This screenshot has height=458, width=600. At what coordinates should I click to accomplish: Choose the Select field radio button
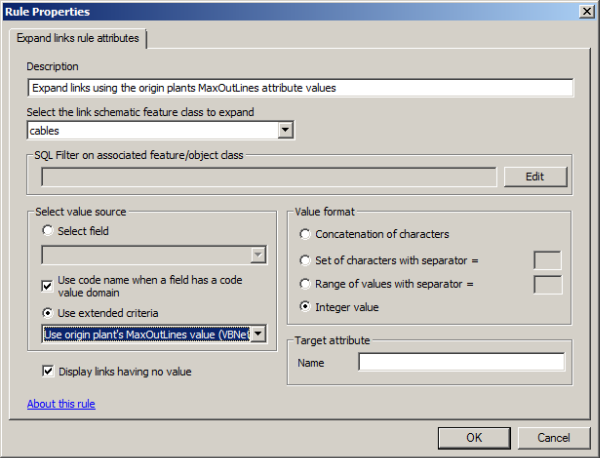pyautogui.click(x=47, y=231)
